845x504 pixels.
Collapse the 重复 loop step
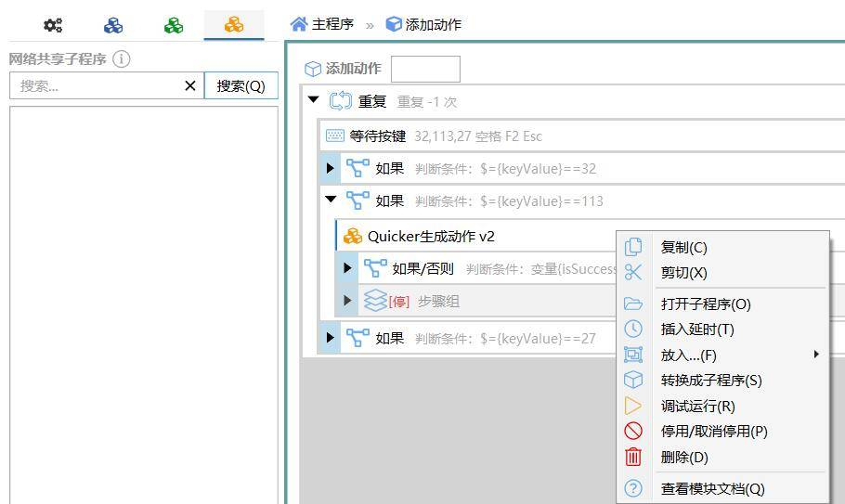[x=313, y=99]
